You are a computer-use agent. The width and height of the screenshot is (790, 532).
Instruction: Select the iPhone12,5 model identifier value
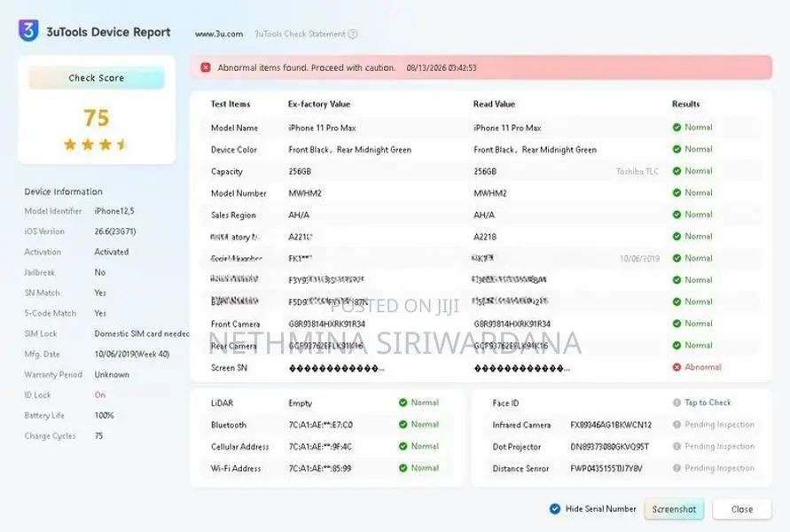[114, 211]
